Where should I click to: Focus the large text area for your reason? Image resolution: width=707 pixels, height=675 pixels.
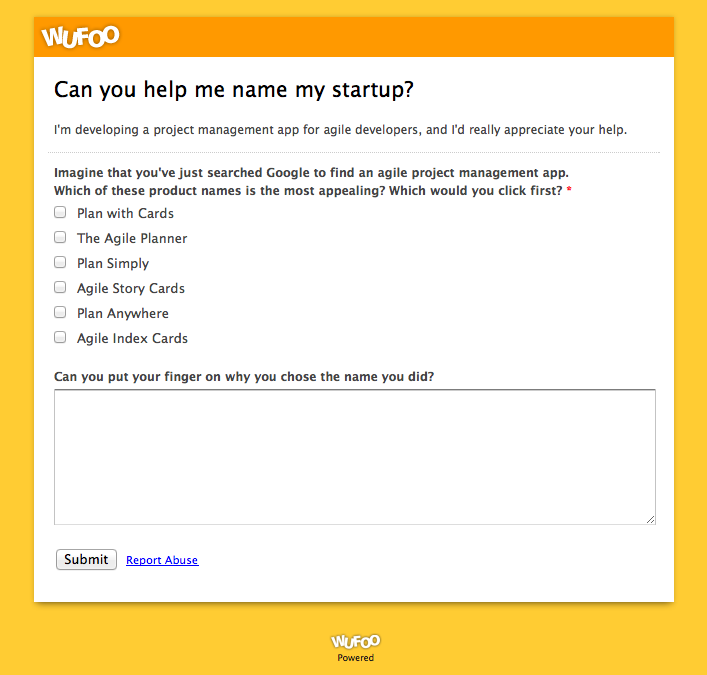coord(355,457)
